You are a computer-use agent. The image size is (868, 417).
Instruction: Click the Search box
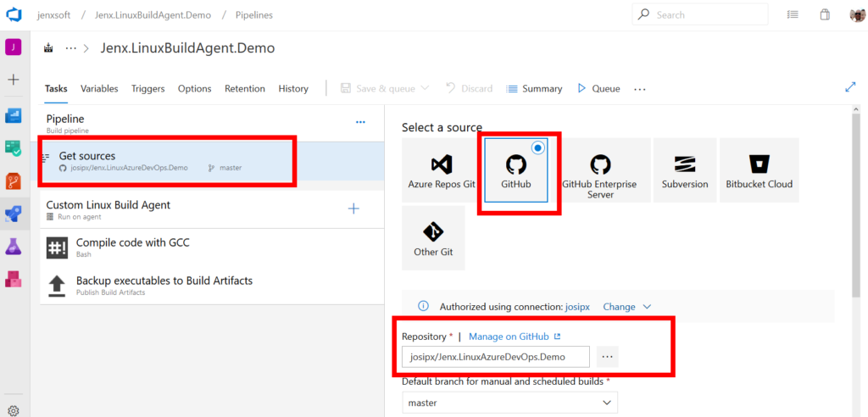699,15
